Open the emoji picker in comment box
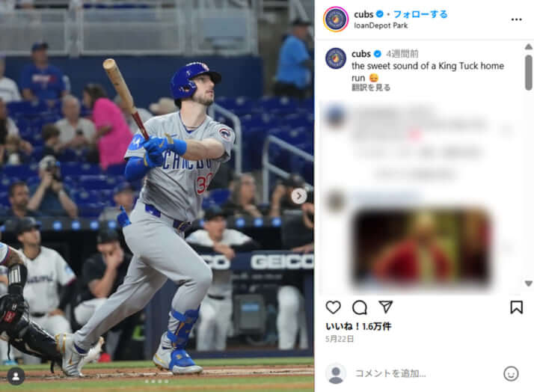This screenshot has width=534, height=392. [x=511, y=373]
